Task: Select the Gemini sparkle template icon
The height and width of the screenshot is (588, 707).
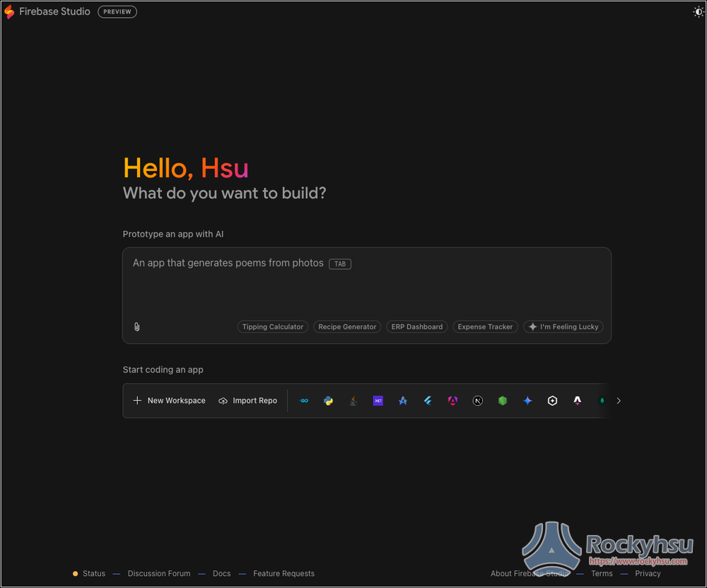Action: [x=527, y=401]
